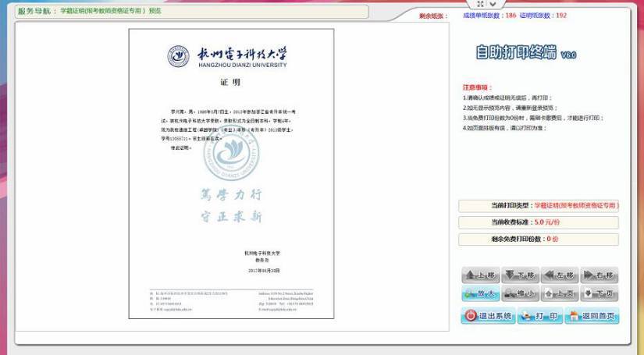Zoom in using the 放大 button
The width and height of the screenshot is (644, 355).
tap(481, 293)
